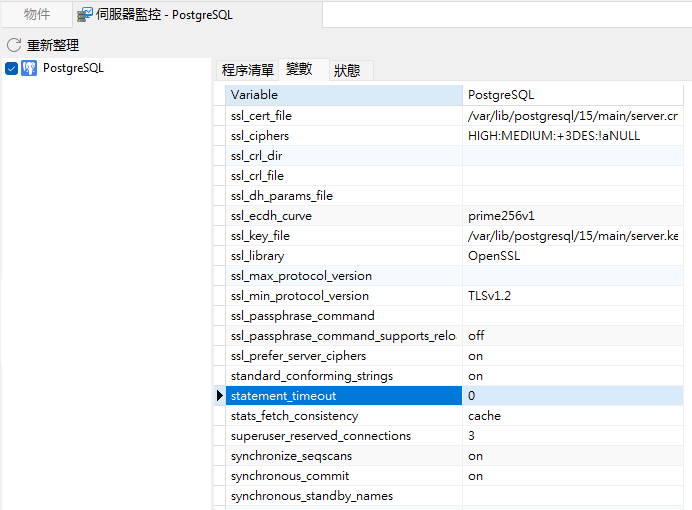The height and width of the screenshot is (510, 692).
Task: Click the PostgreSQL elephant icon in server list
Action: (x=30, y=68)
